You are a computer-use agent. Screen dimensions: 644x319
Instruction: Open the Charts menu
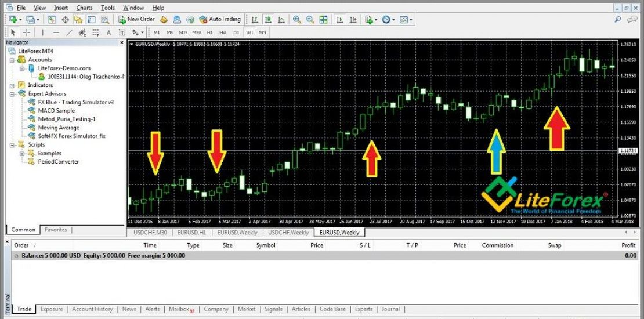pos(84,8)
